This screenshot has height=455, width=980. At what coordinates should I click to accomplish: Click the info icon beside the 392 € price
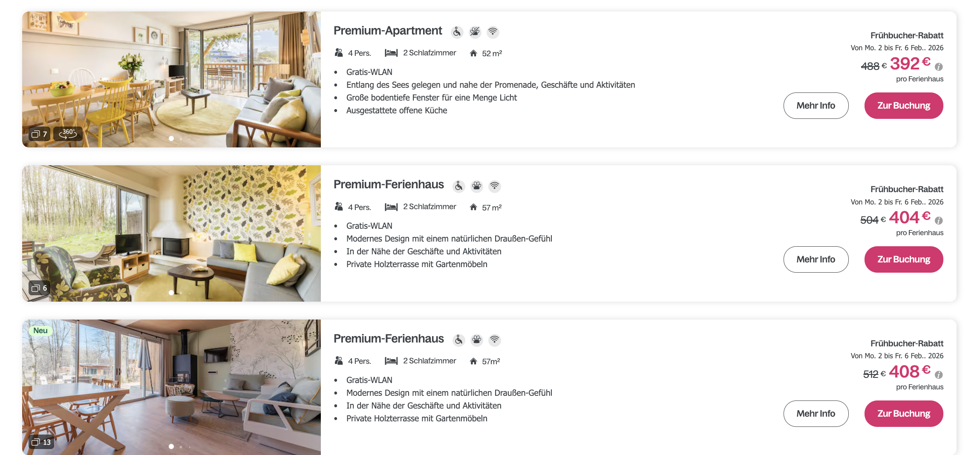tap(939, 67)
